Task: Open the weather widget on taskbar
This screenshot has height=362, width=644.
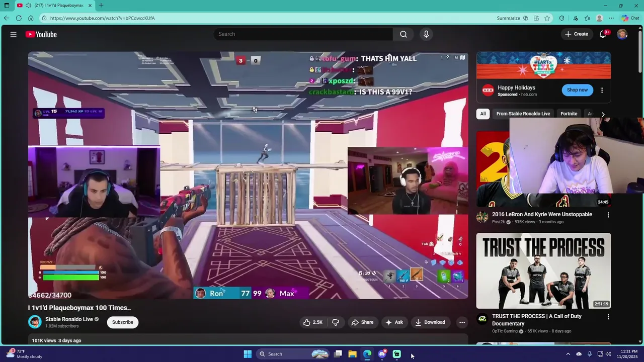Action: click(24, 354)
